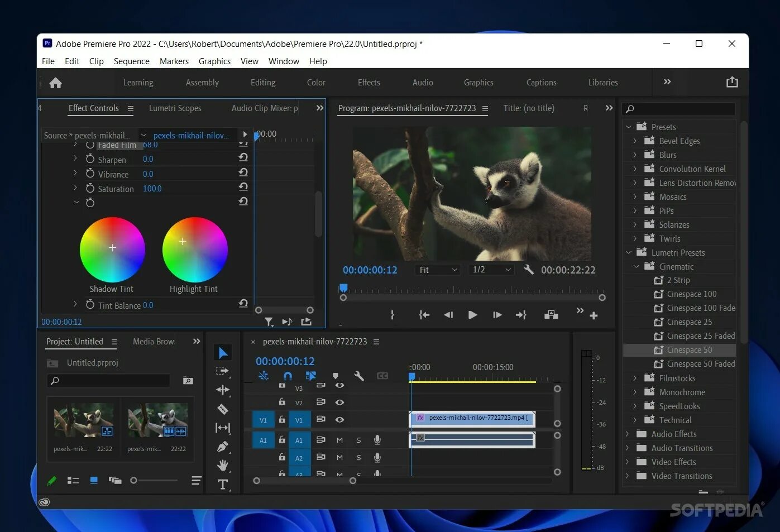780x532 pixels.
Task: Collapse the Lumetri Presets folder
Action: (629, 252)
